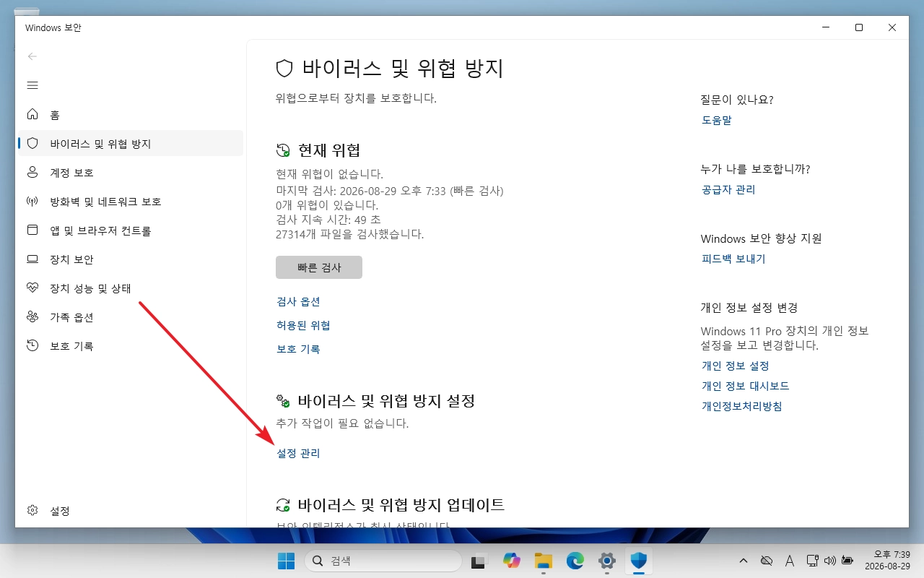The width and height of the screenshot is (924, 578).
Task: Click the 마지막 검사 date line
Action: [390, 191]
